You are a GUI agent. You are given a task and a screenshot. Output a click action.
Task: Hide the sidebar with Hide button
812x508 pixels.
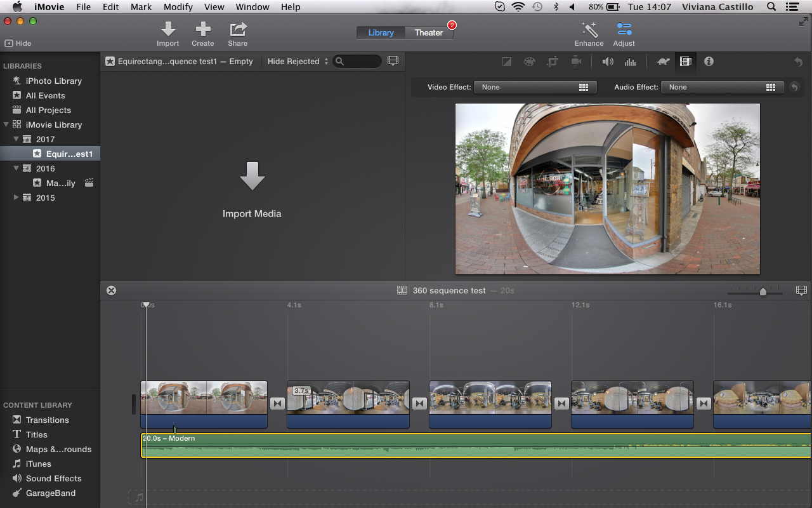[x=18, y=43]
